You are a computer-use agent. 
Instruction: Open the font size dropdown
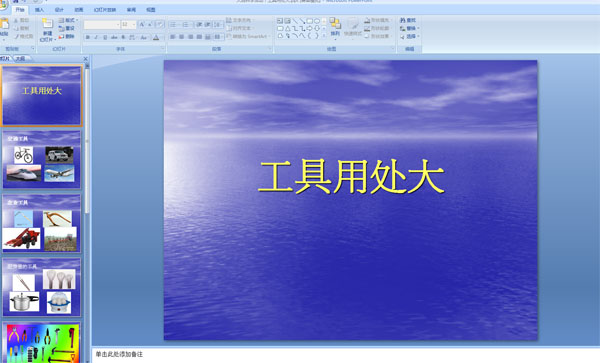[134, 24]
